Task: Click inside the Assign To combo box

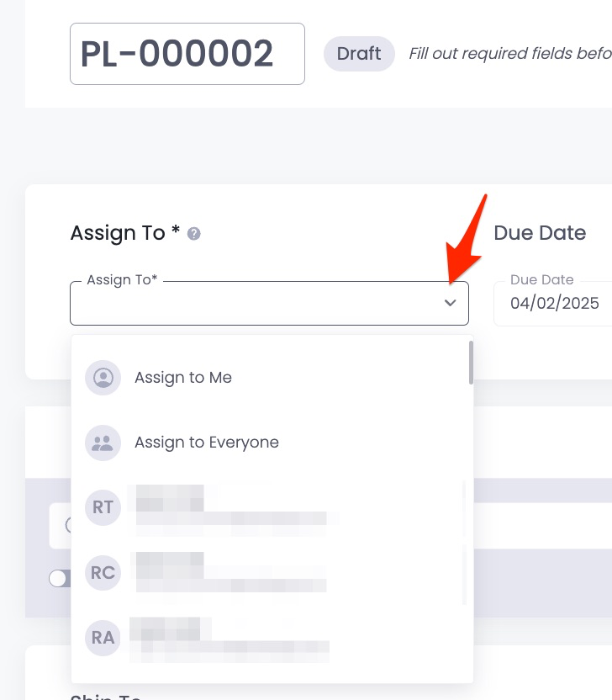Action: pyautogui.click(x=252, y=304)
